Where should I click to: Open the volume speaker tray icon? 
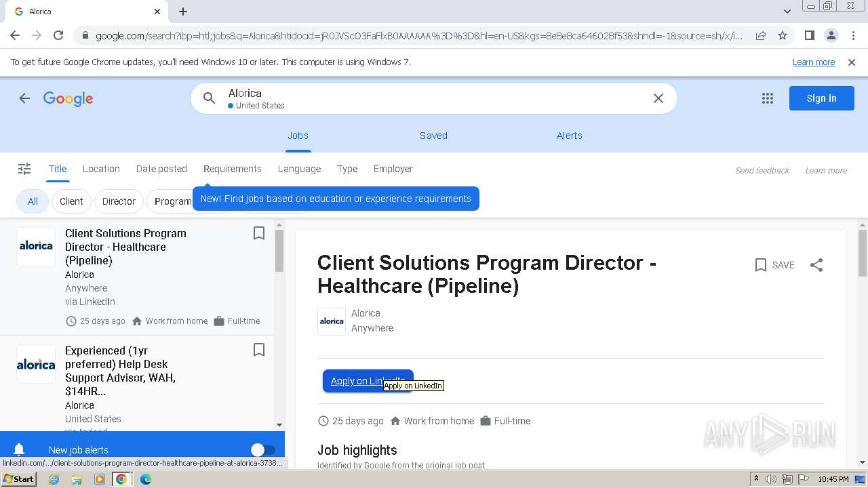click(x=771, y=479)
